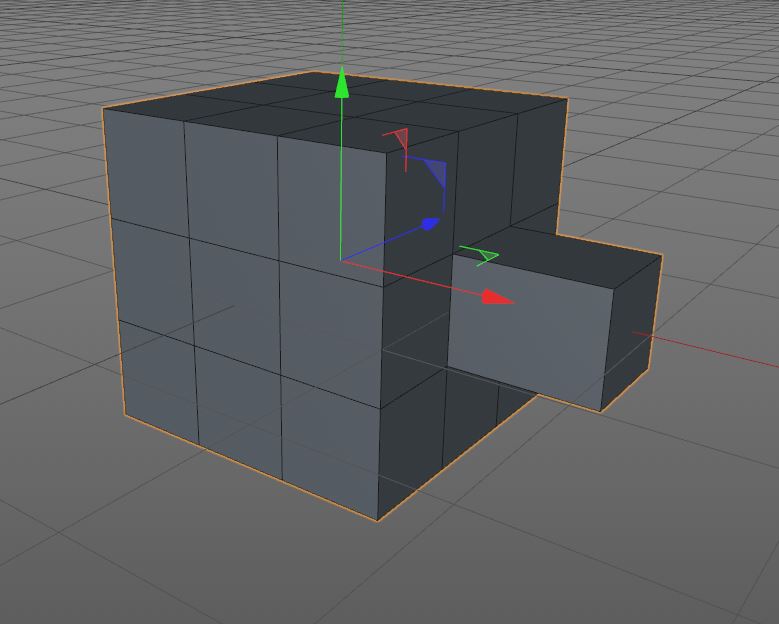Image resolution: width=779 pixels, height=624 pixels.
Task: Select the red corner plane handle of the gizmo
Action: point(400,140)
